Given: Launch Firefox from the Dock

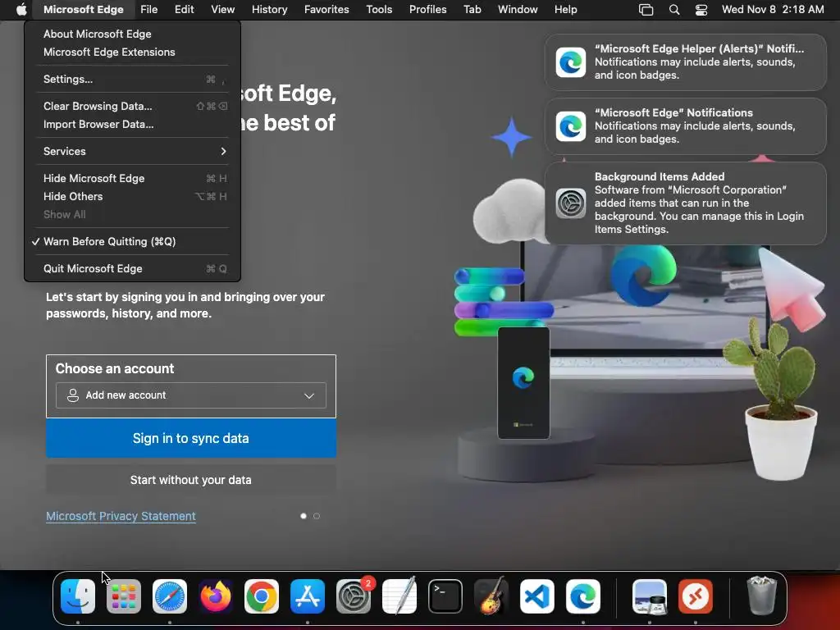Looking at the screenshot, I should coord(216,596).
